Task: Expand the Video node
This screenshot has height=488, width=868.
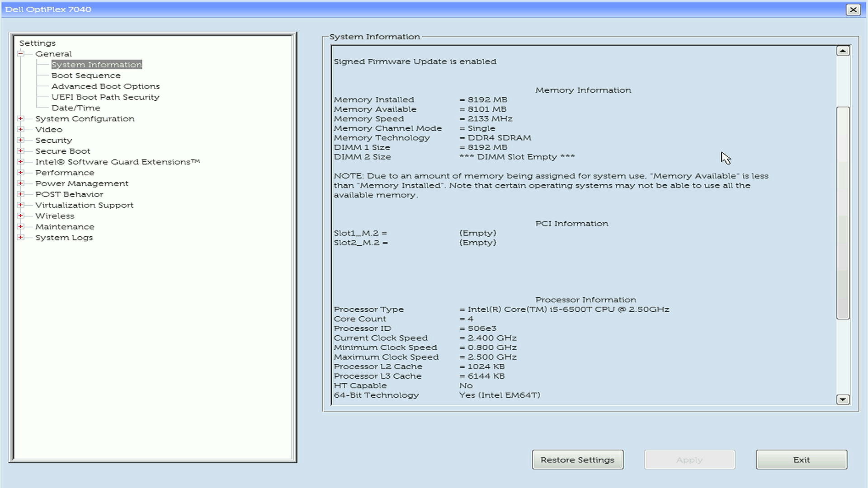Action: [x=20, y=130]
